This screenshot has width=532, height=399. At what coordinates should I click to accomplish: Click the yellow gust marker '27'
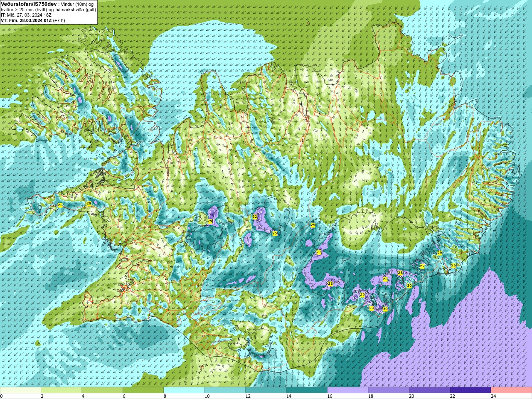319,252
